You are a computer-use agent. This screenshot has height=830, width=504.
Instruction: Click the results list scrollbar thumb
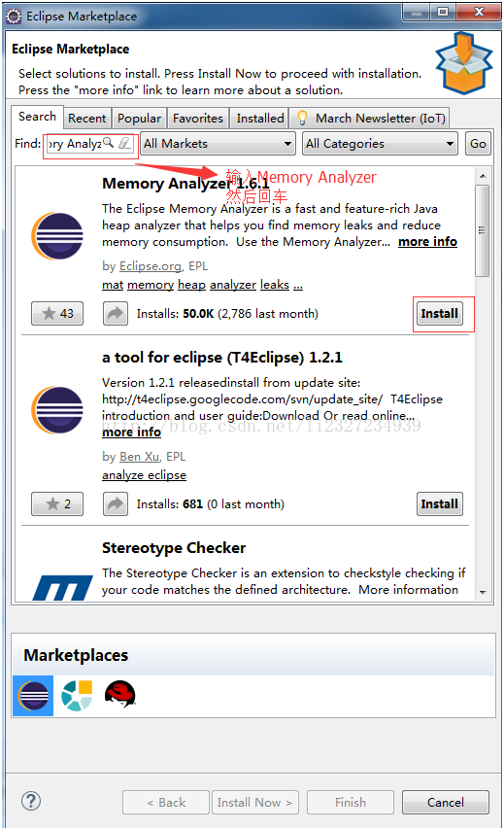click(482, 230)
